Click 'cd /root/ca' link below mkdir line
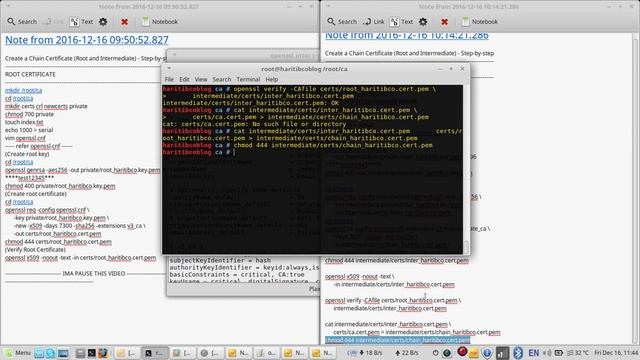640x360 pixels. click(x=19, y=98)
